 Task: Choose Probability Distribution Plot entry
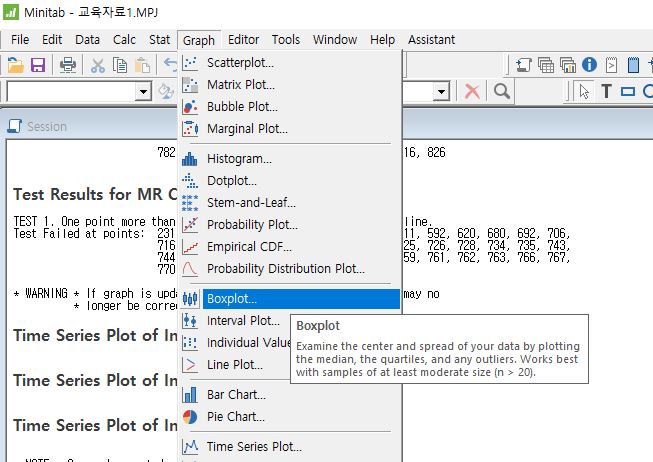pos(290,269)
